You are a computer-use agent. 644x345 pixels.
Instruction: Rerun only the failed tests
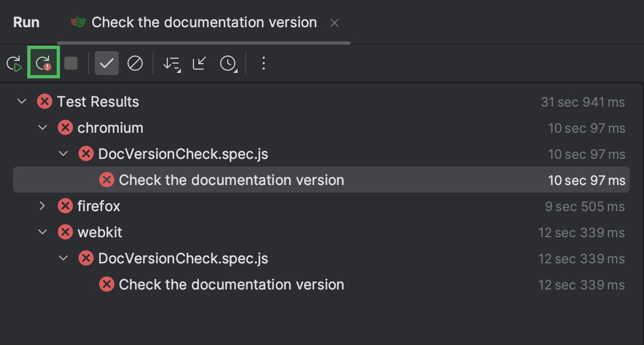(x=44, y=63)
